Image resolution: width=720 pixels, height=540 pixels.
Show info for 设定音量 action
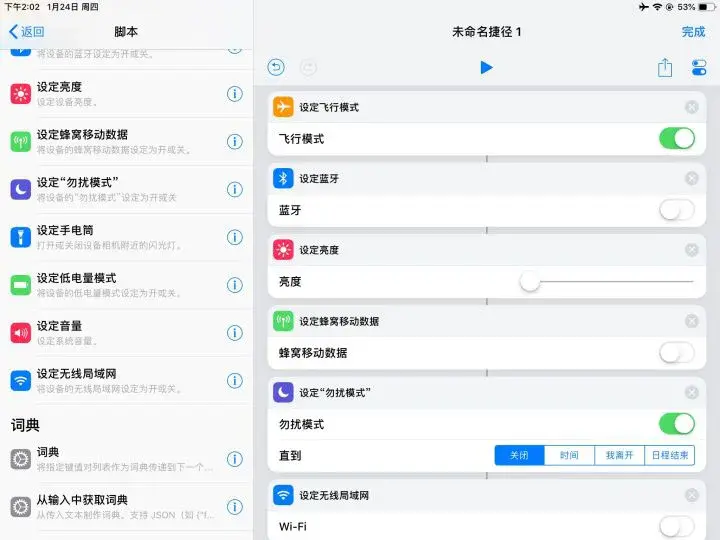(x=235, y=333)
